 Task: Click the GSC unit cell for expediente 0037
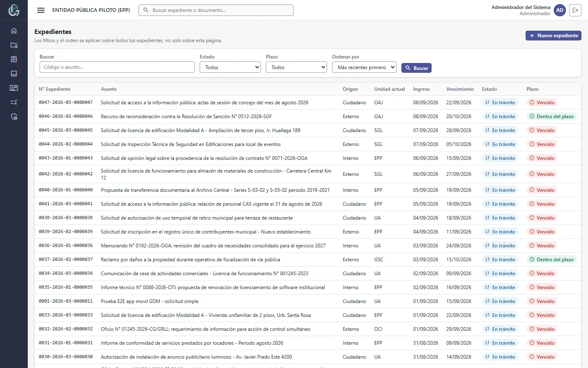pyautogui.click(x=379, y=260)
